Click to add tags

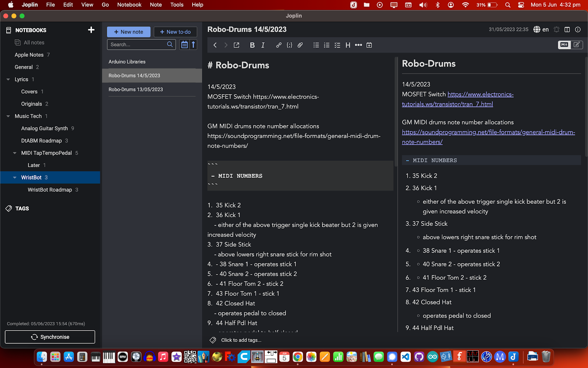pos(241,340)
